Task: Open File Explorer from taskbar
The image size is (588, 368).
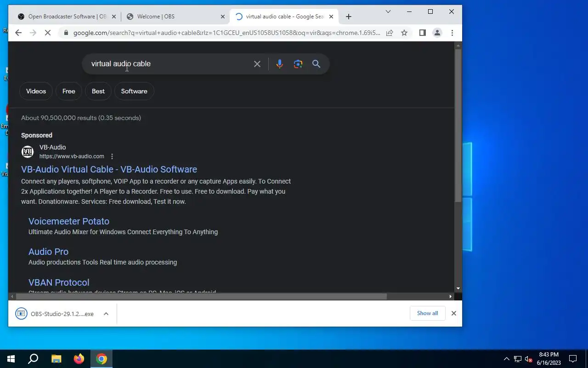Action: tap(56, 359)
